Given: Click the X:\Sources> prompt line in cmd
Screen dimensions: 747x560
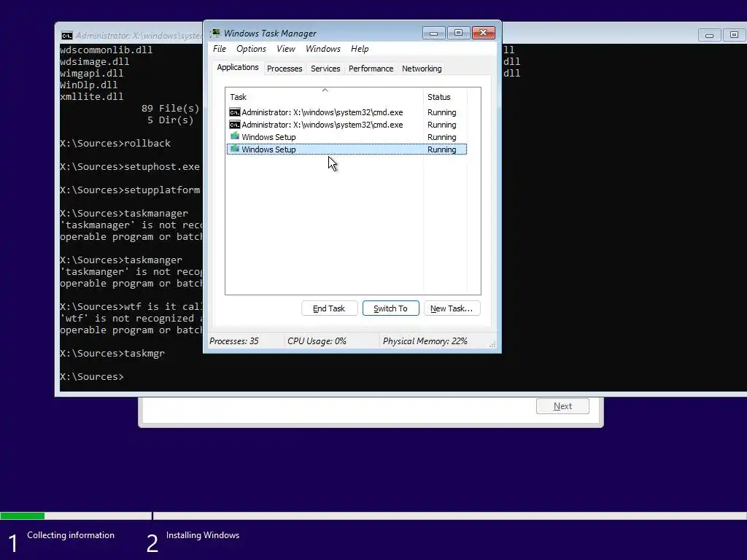Looking at the screenshot, I should point(91,377).
